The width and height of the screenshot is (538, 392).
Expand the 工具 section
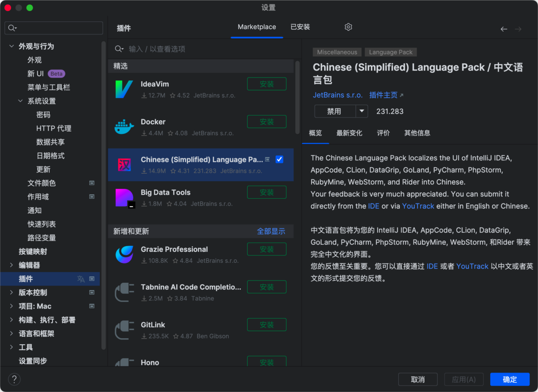[12, 347]
